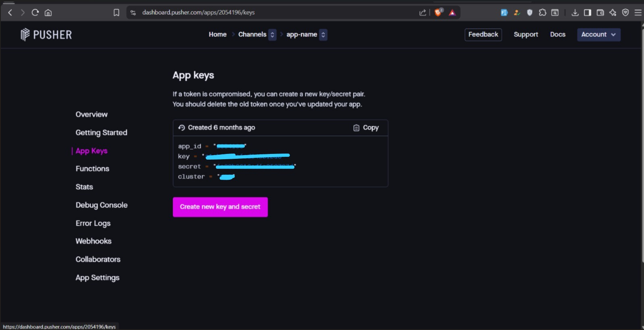
Task: Open Debug Console in the sidebar
Action: 102,205
